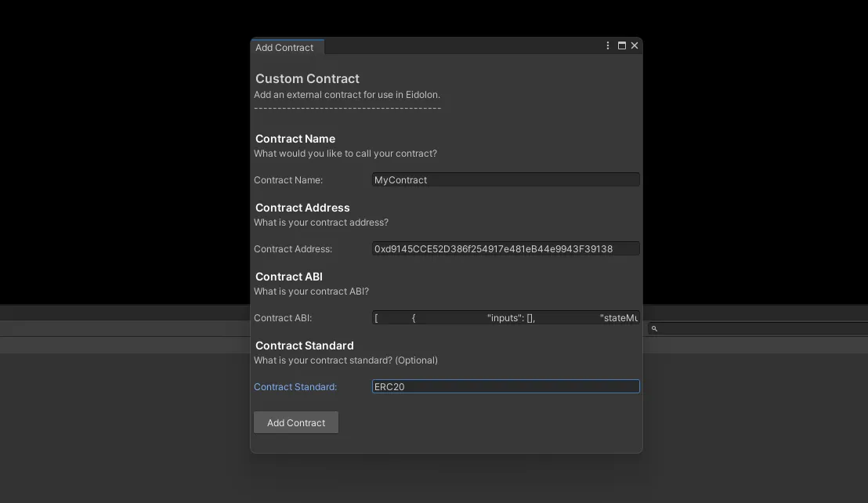Image resolution: width=868 pixels, height=503 pixels.
Task: Click the "Contract ABI:" field label
Action: tap(283, 318)
